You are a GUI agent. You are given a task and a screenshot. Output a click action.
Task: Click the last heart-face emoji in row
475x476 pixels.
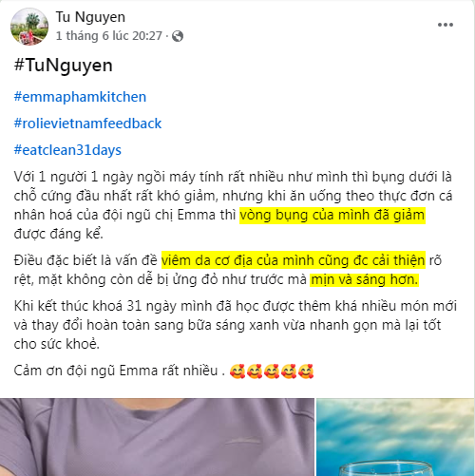tap(306, 371)
